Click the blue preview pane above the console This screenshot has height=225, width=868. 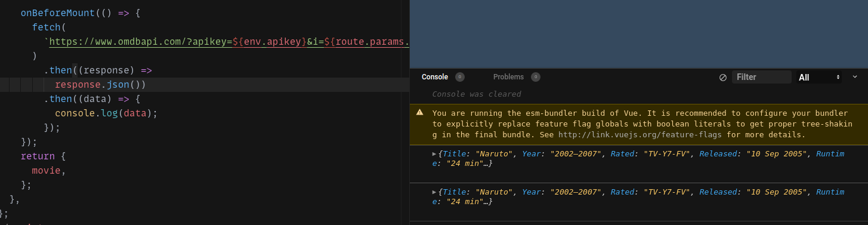639,34
